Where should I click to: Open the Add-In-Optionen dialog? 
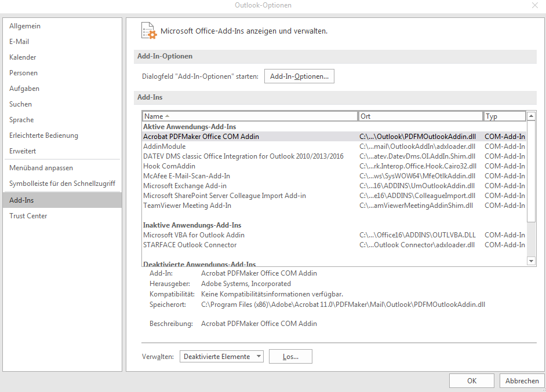pos(299,76)
